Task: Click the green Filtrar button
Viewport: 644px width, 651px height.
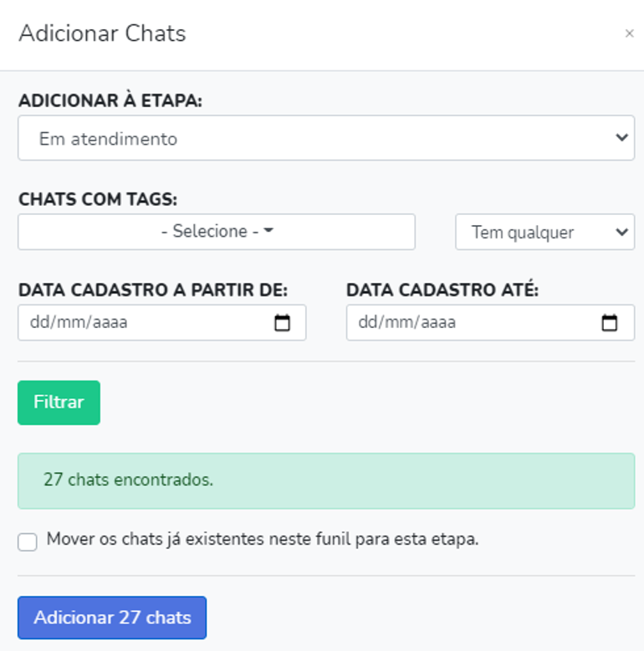Action: [x=59, y=402]
